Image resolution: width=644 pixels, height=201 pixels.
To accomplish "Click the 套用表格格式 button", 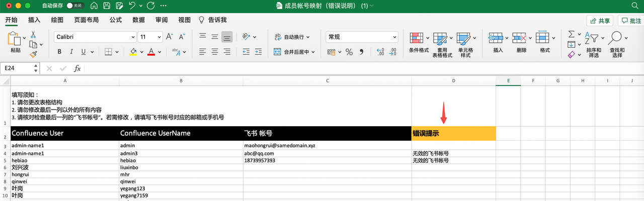I will [442, 45].
